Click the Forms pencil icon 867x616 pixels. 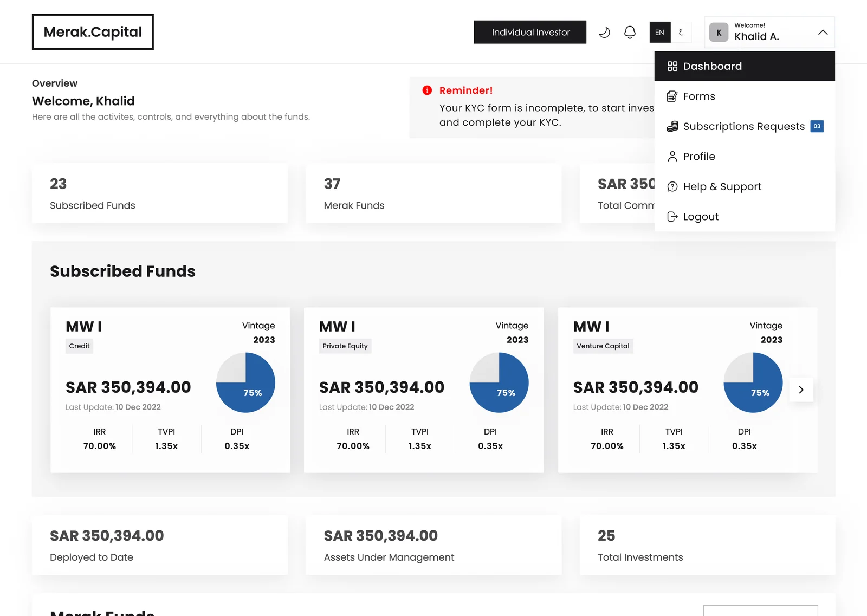pos(672,96)
